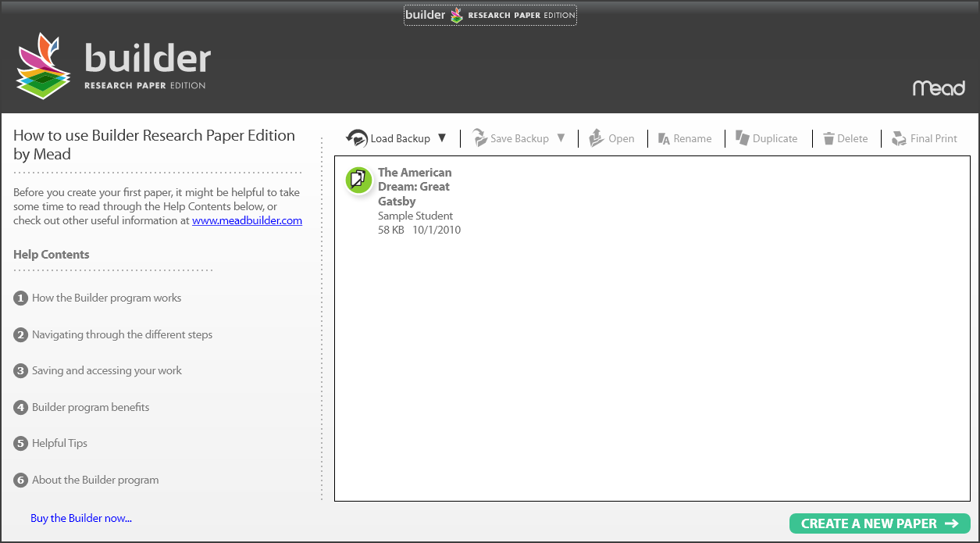Image resolution: width=980 pixels, height=543 pixels.
Task: Click the Open paper icon
Action: (597, 138)
